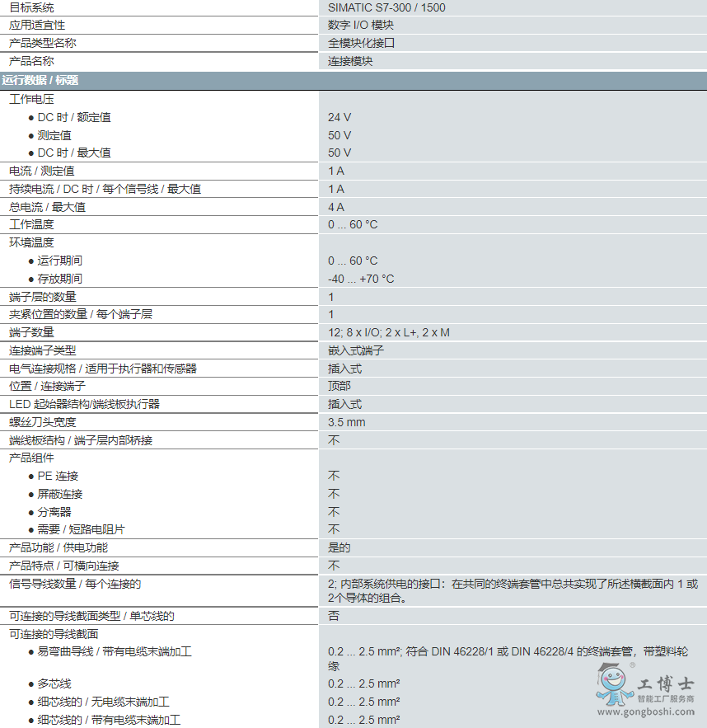Click the value '全模块化接口'

(362, 43)
